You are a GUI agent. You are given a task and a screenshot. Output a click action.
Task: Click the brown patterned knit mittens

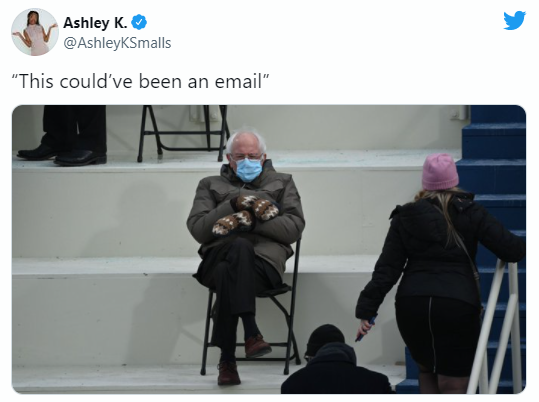(x=245, y=214)
